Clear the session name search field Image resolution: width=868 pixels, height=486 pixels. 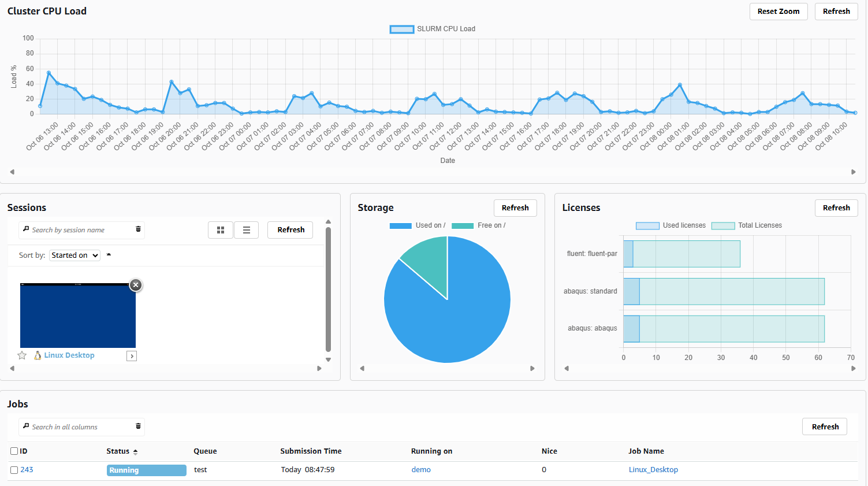138,229
